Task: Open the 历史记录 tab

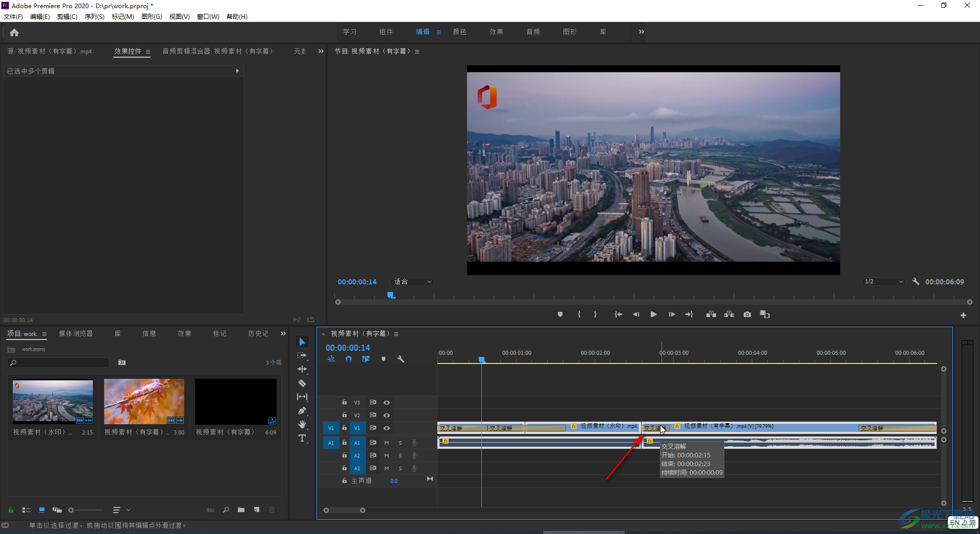Action: coord(258,333)
